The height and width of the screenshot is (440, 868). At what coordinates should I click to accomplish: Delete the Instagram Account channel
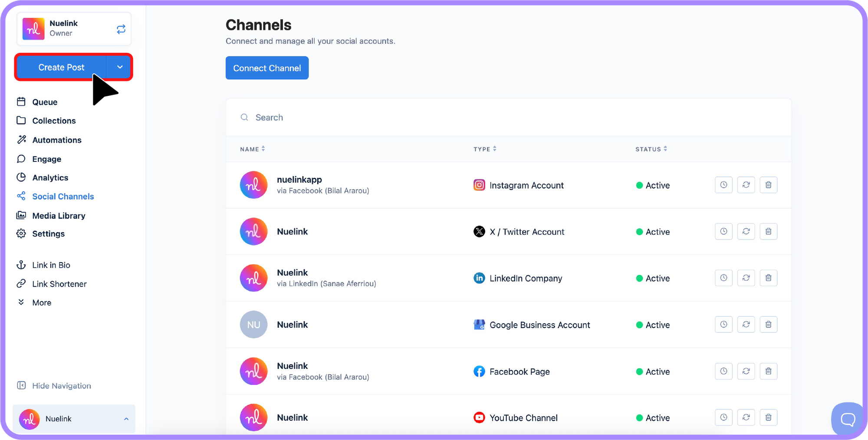pyautogui.click(x=768, y=185)
